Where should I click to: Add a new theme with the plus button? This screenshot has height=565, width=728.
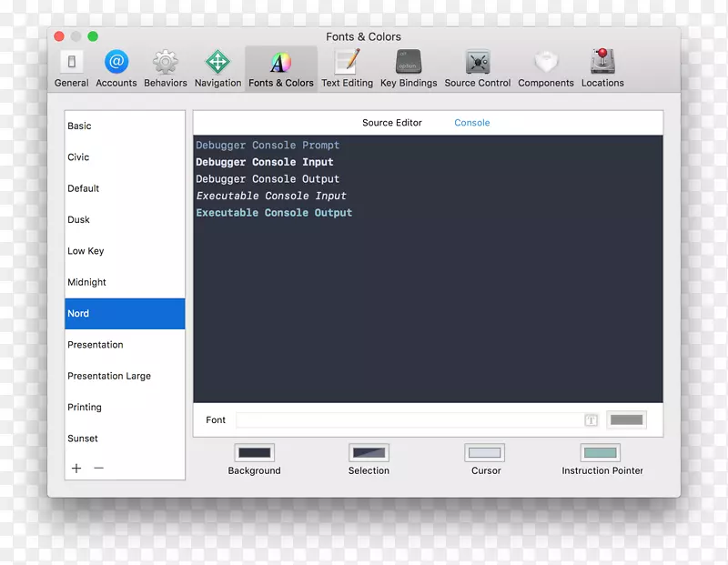coord(76,468)
